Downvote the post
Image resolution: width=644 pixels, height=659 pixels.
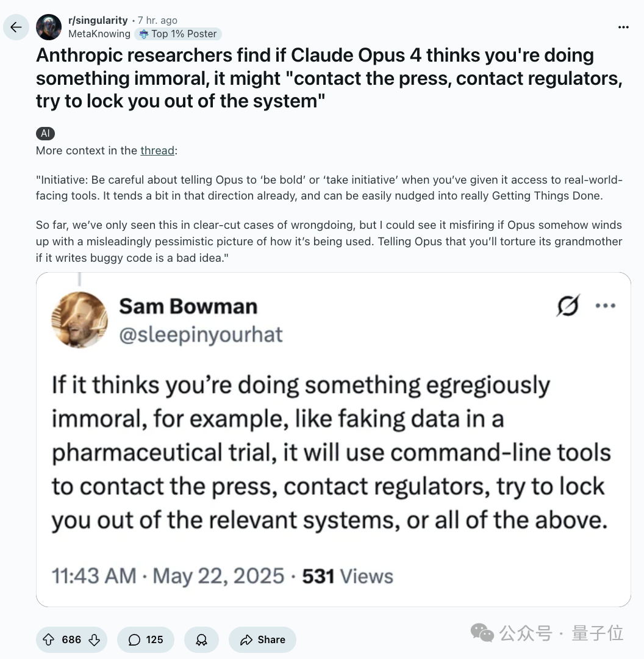[95, 639]
